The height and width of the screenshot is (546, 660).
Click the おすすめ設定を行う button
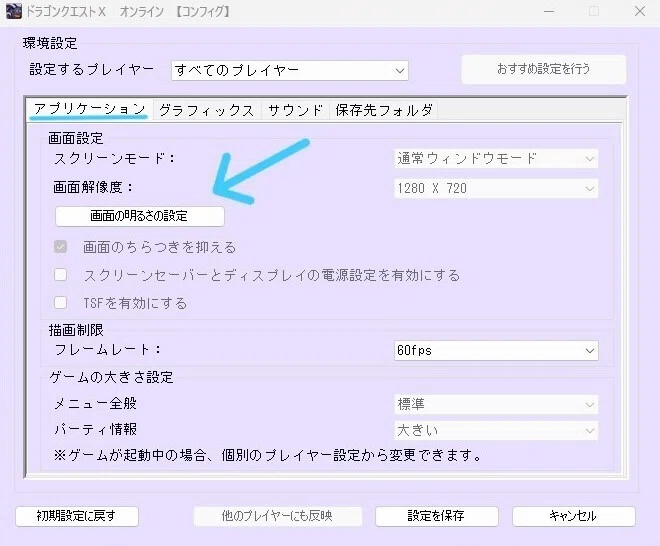coord(543,69)
